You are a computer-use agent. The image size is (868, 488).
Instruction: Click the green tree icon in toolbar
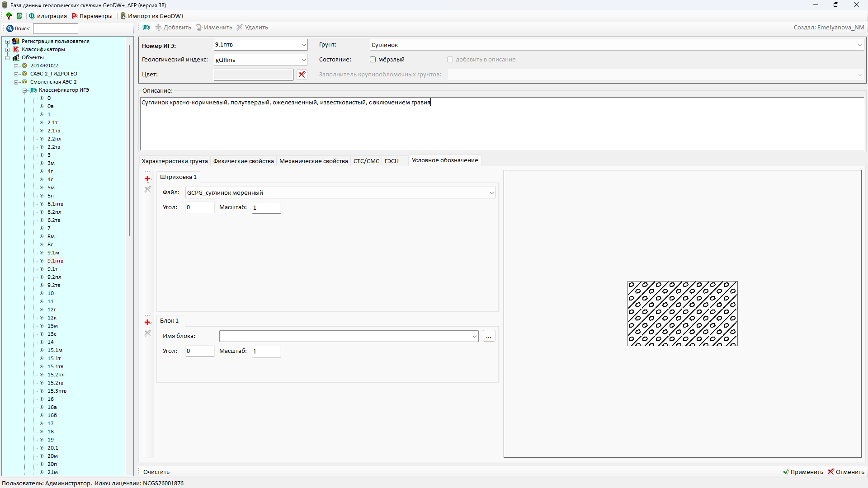click(9, 16)
